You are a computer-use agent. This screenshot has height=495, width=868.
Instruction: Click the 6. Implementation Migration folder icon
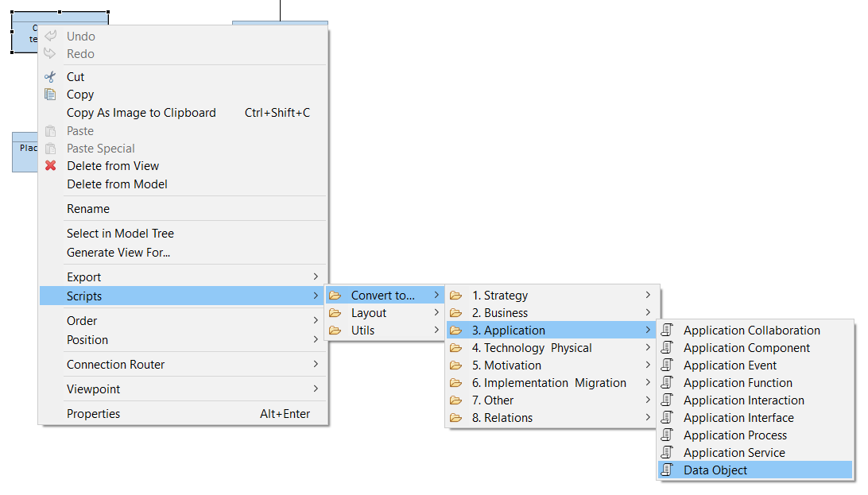pos(455,383)
